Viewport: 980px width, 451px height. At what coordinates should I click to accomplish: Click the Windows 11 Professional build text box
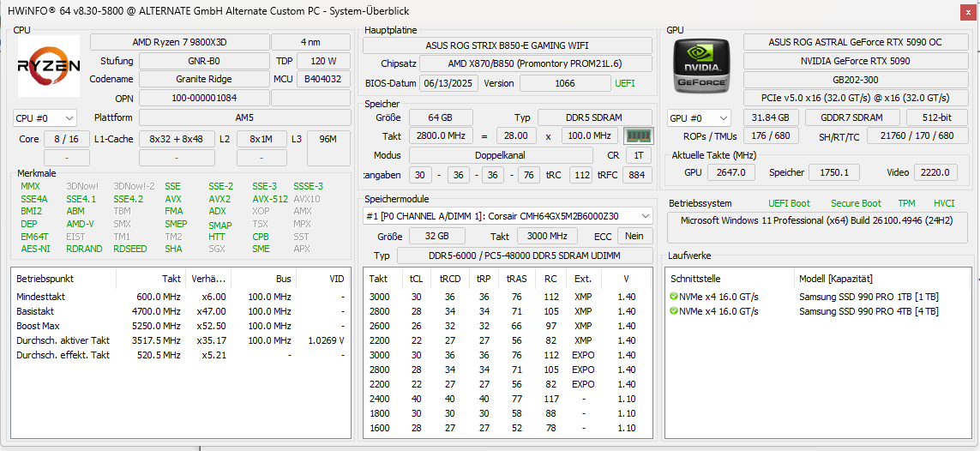click(817, 228)
